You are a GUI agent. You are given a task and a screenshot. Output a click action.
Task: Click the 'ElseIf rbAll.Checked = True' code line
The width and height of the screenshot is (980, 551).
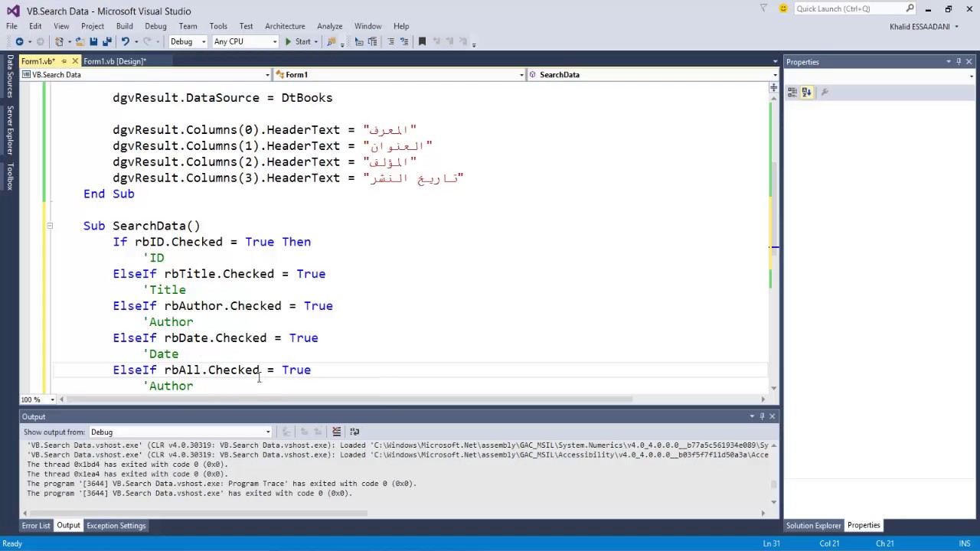[212, 370]
